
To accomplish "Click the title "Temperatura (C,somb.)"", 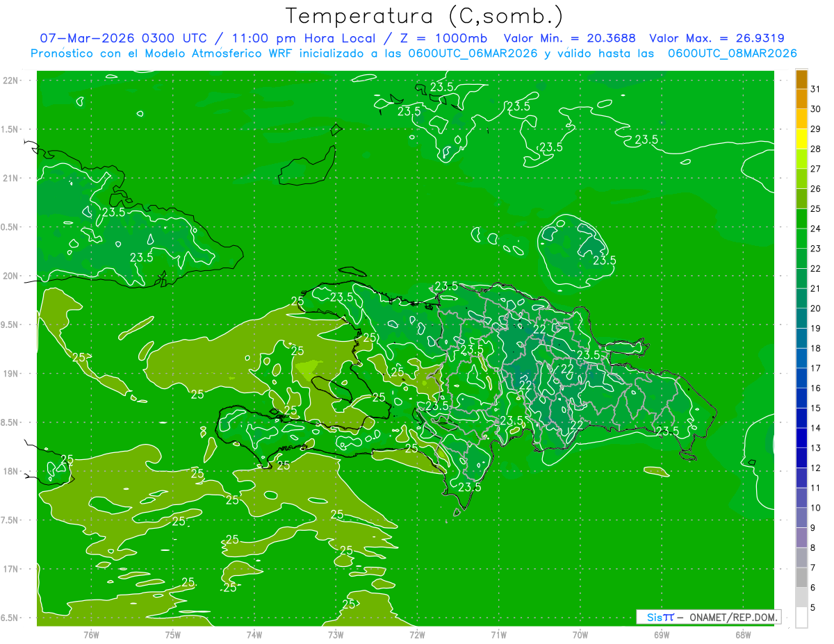I will (x=425, y=16).
